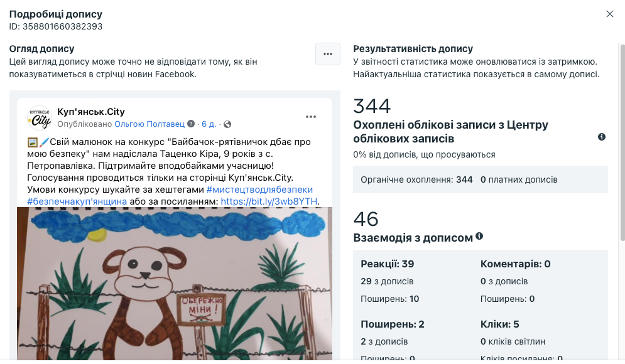Click the vertical scrollbar on the right
This screenshot has height=364, width=625.
(x=622, y=142)
